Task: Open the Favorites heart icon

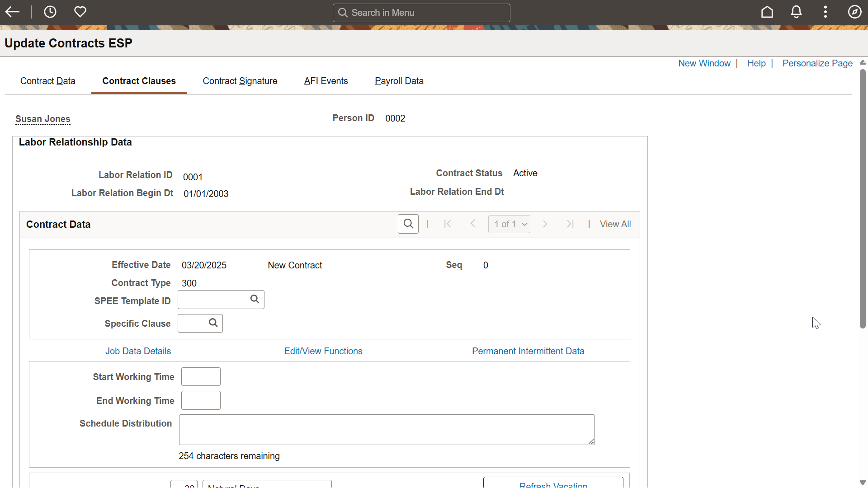Action: (80, 12)
